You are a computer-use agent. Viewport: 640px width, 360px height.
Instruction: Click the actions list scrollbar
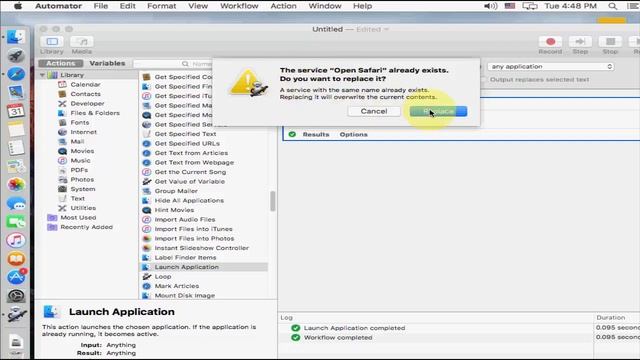[273, 201]
